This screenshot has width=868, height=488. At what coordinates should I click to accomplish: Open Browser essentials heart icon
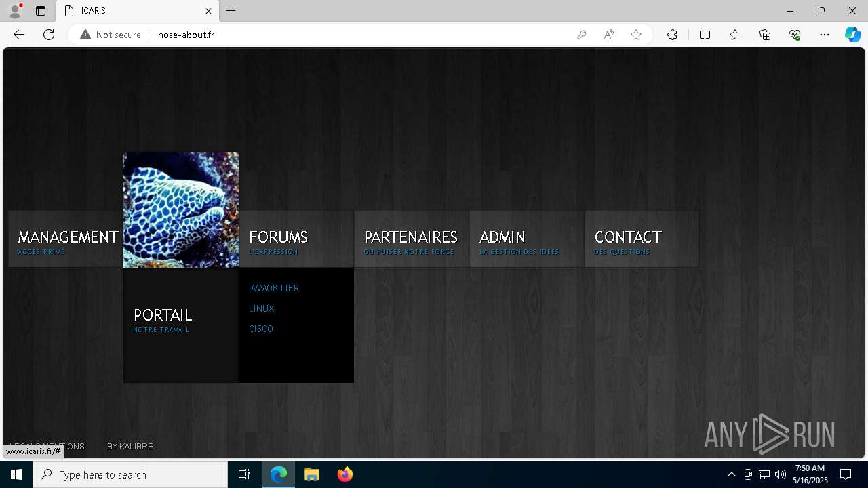(x=795, y=35)
